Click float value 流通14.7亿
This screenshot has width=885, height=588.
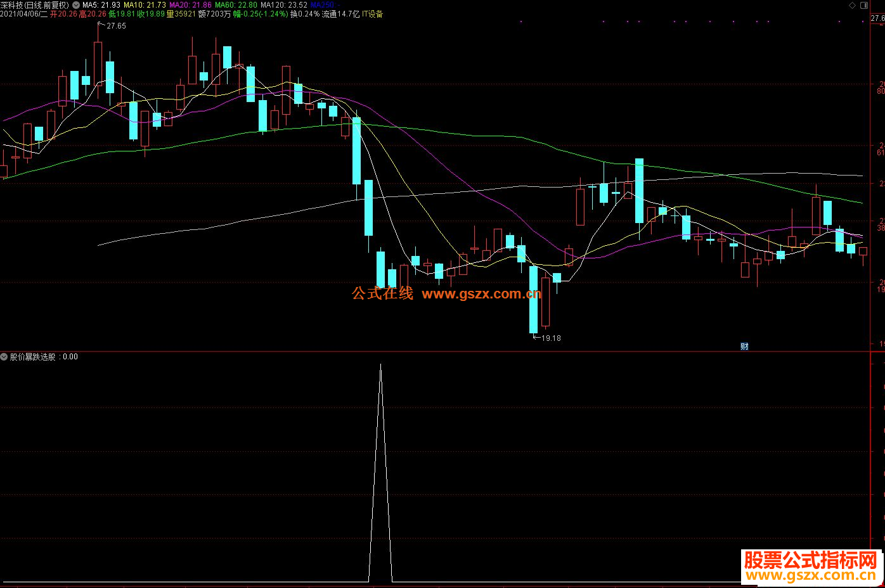[340, 14]
